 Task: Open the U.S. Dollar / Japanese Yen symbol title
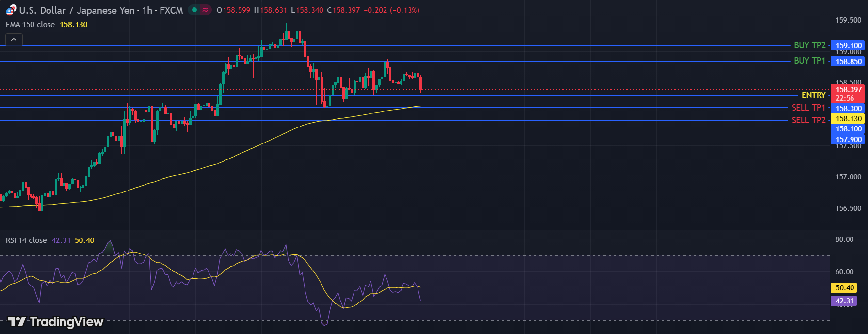[x=77, y=10]
